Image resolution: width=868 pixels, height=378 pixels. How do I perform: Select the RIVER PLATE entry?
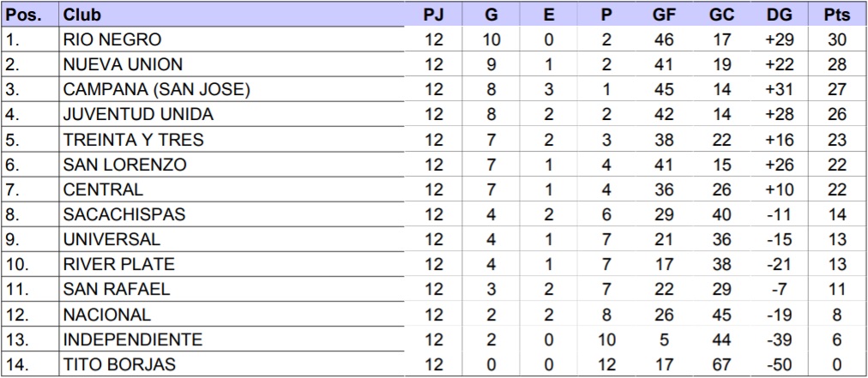click(119, 265)
